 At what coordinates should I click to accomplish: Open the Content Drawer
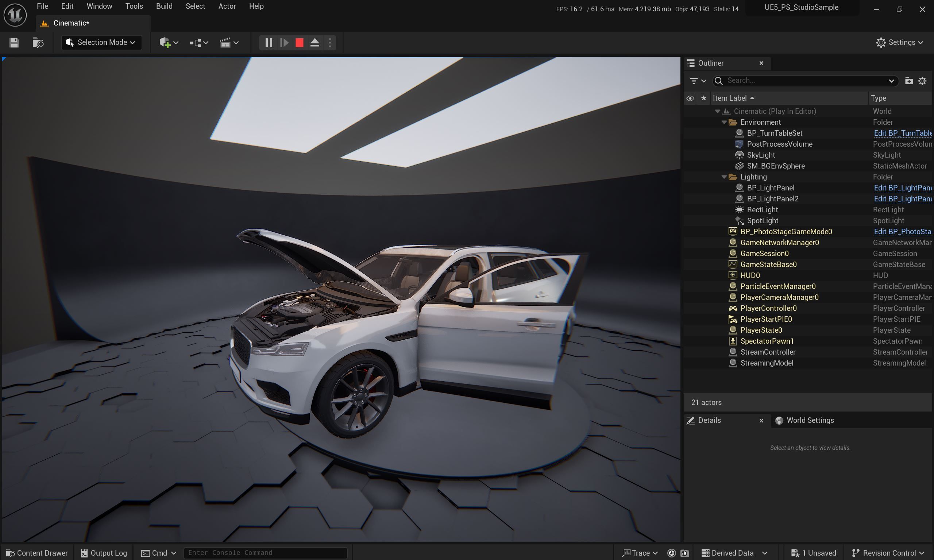[x=36, y=552]
